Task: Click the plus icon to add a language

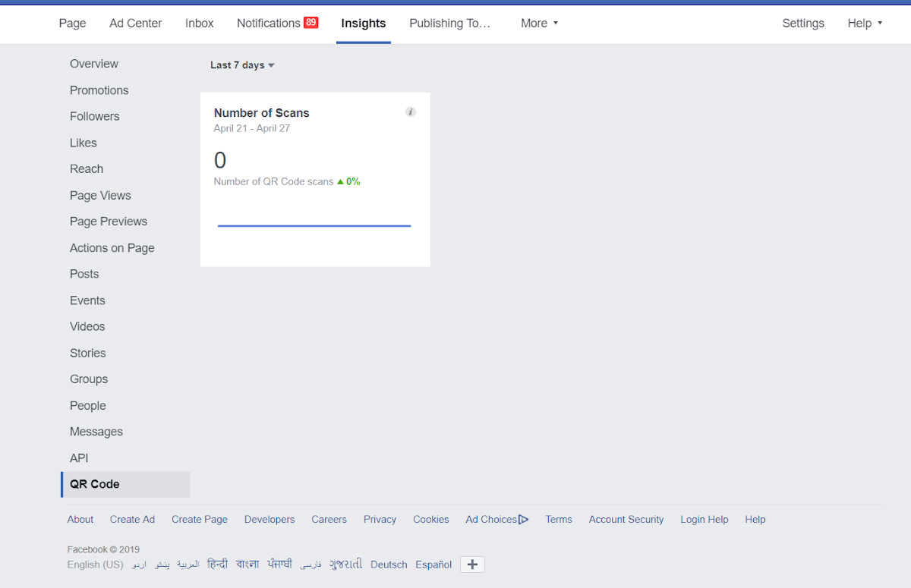Action: point(472,564)
